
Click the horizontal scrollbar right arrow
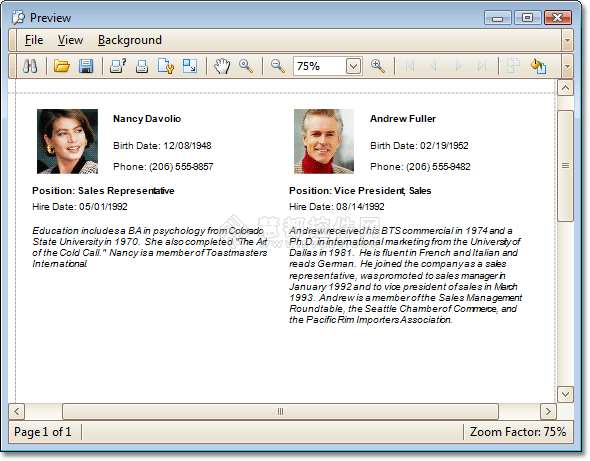548,411
